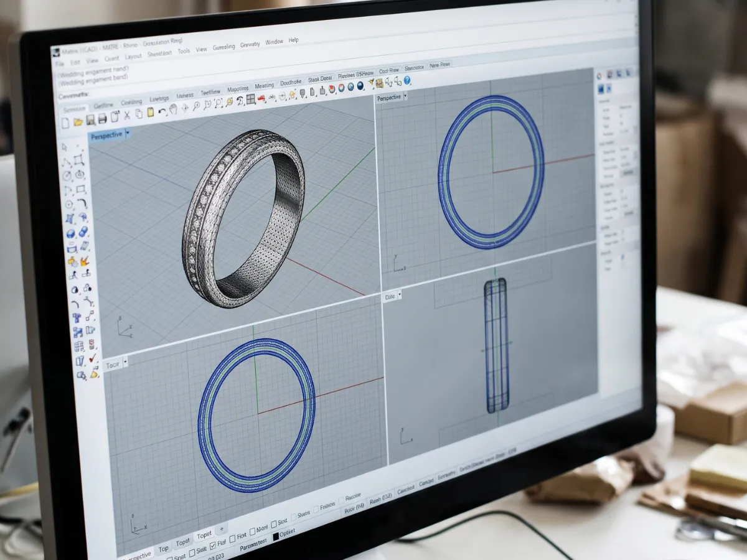Viewport: 747px width, 560px height.
Task: Click the ring side profile in Date viewport
Action: coord(496,345)
